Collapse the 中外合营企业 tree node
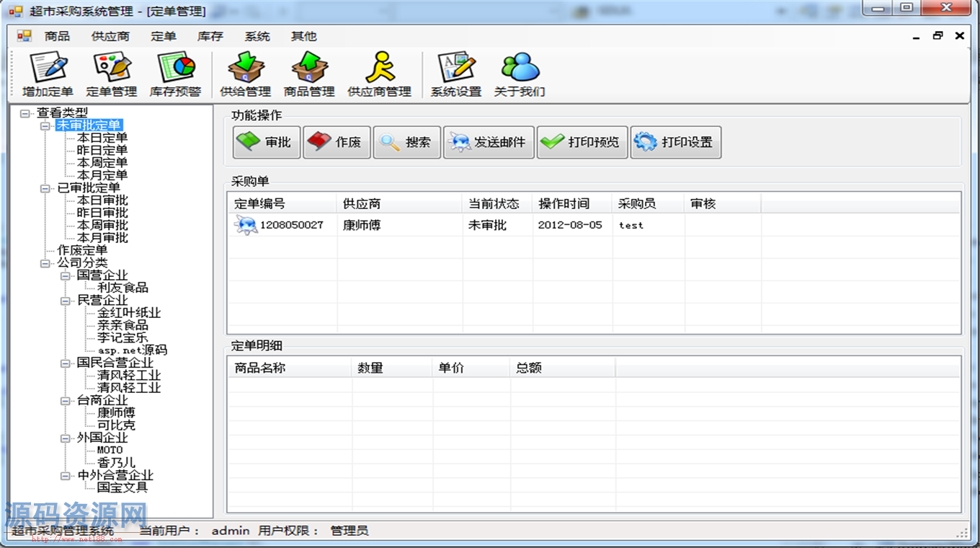Viewport: 980px width, 548px height. point(66,475)
